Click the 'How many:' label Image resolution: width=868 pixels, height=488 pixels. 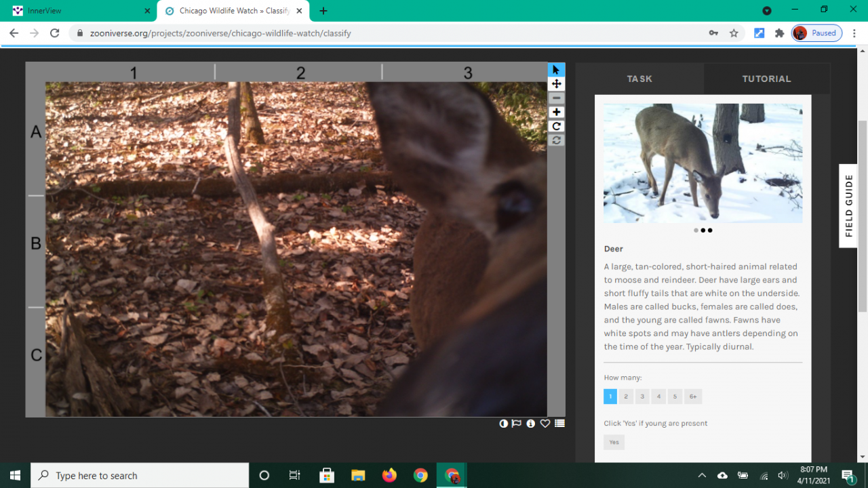623,378
